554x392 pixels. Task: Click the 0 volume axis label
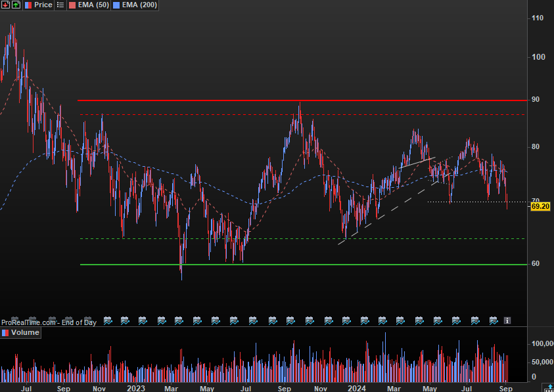tap(534, 377)
